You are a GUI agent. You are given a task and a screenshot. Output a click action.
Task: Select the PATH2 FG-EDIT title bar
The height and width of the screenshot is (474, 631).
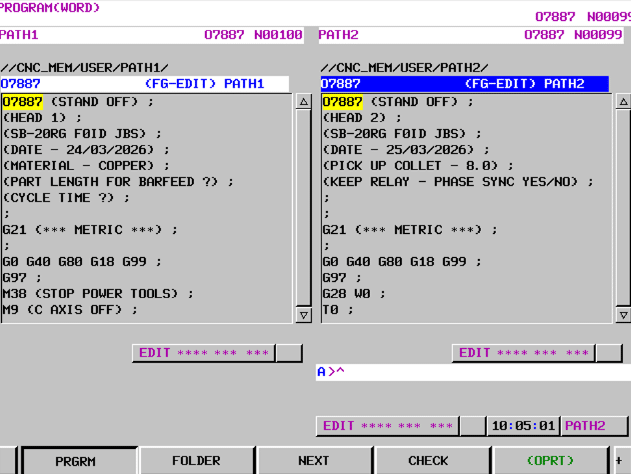coord(464,84)
